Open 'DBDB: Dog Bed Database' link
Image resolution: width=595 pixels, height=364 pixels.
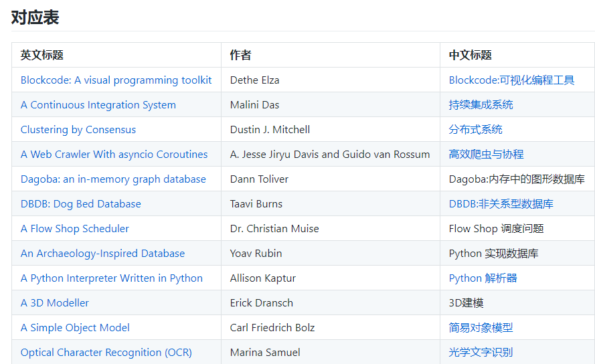pyautogui.click(x=81, y=204)
